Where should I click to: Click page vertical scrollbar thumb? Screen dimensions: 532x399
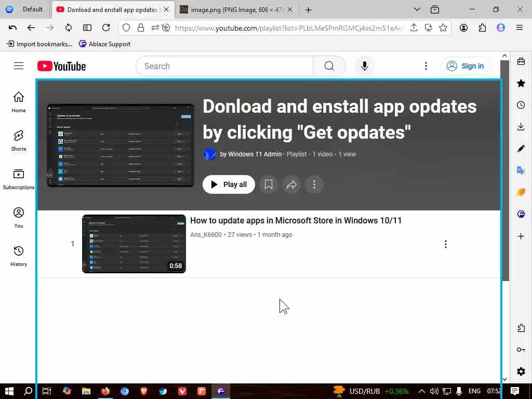(x=505, y=170)
